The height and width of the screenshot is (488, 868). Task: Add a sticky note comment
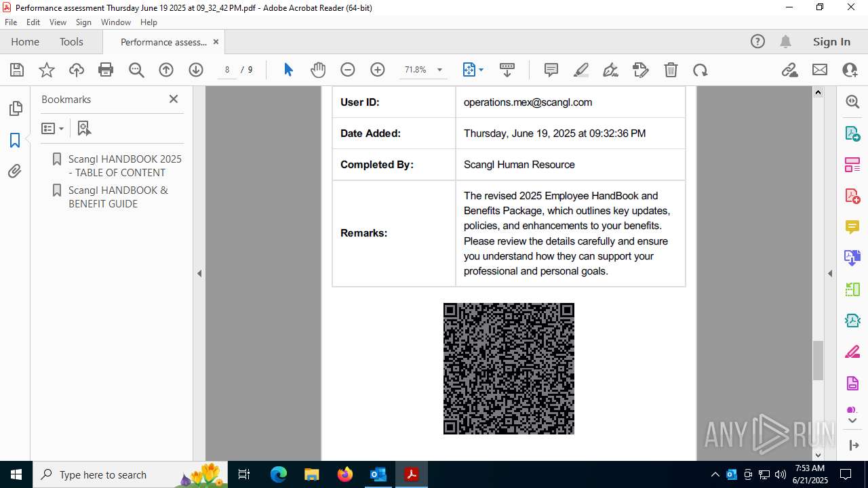551,70
